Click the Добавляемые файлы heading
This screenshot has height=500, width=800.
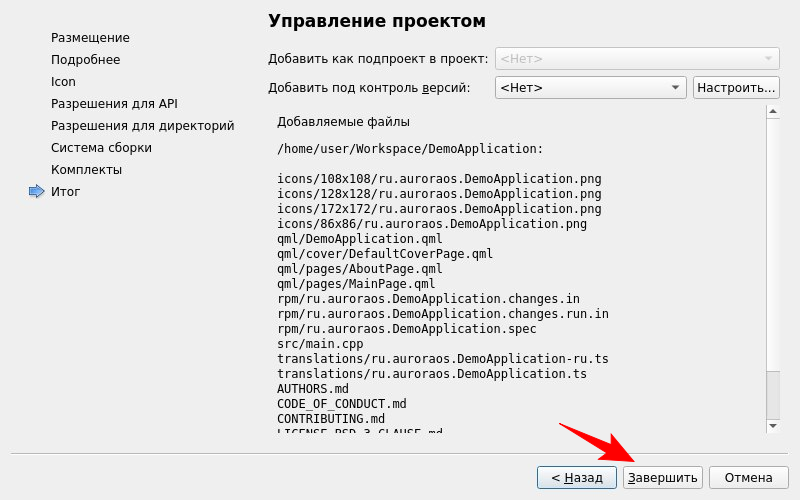click(343, 122)
